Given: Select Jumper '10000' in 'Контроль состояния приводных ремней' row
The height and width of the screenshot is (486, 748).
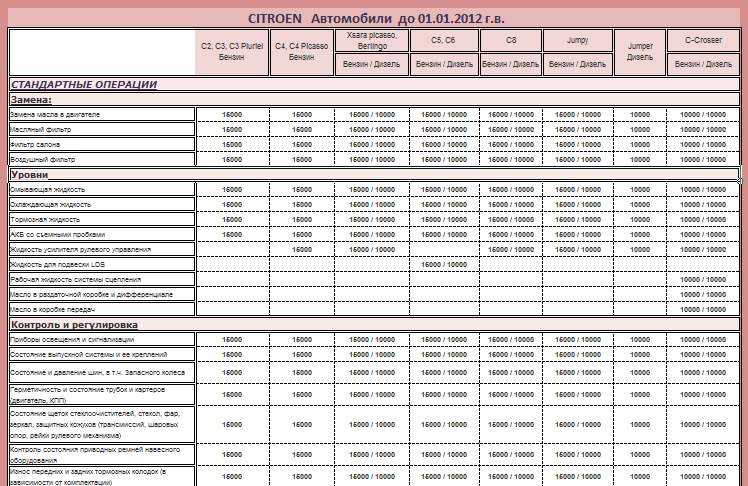Looking at the screenshot, I should point(640,455).
